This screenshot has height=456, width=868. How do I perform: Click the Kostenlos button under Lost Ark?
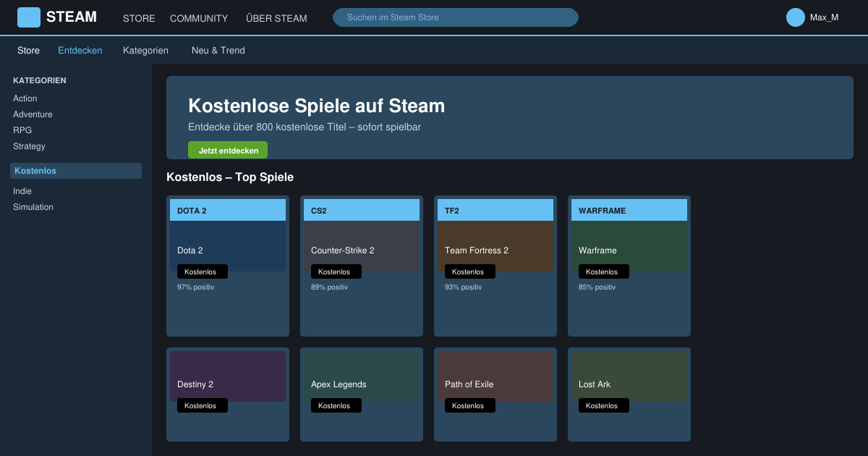[604, 405]
